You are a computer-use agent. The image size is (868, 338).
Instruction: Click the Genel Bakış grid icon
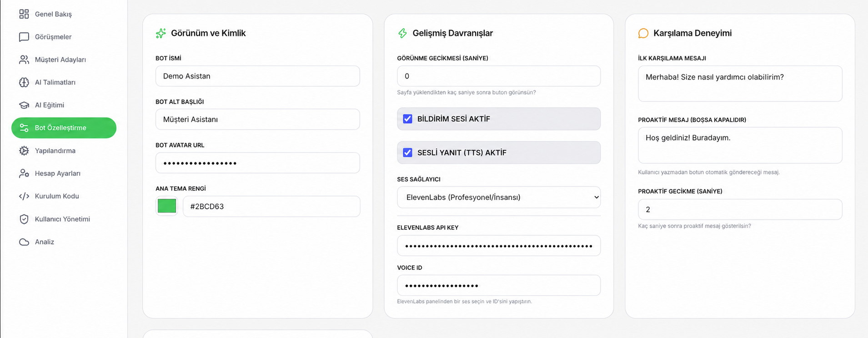click(24, 14)
